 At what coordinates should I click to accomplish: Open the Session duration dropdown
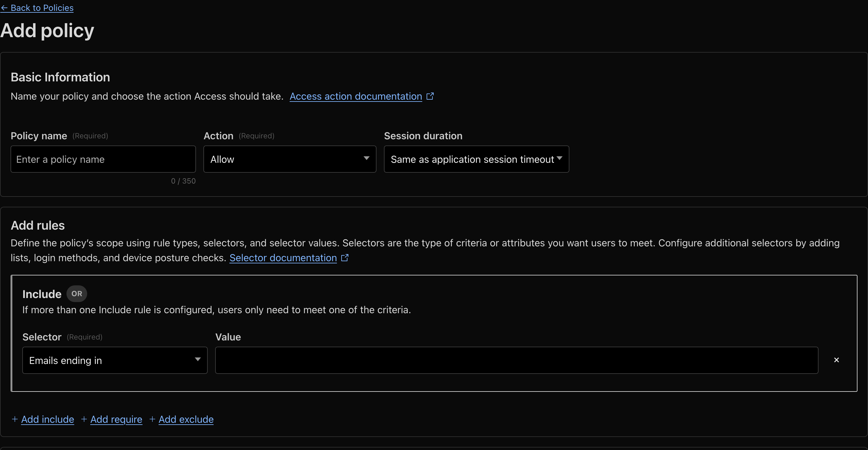tap(476, 159)
